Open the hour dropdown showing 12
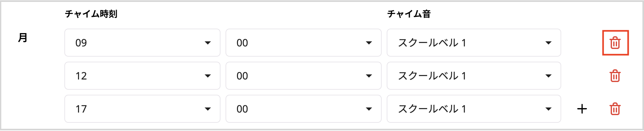 (142, 76)
